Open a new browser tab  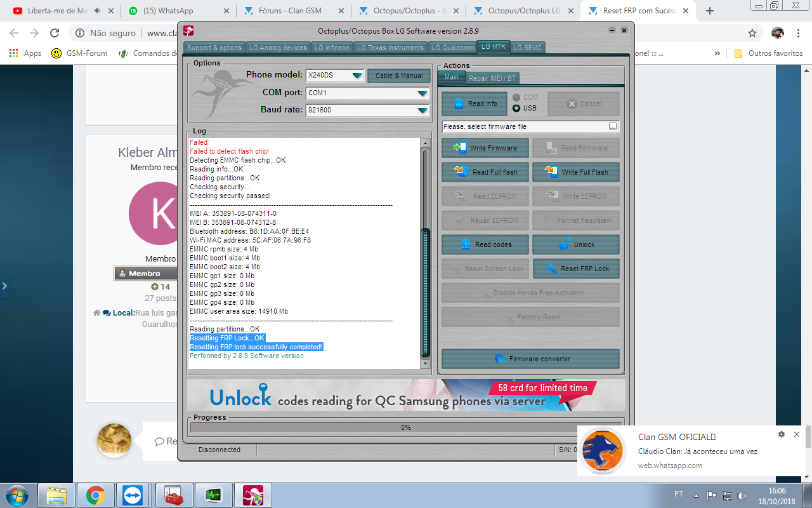point(710,11)
